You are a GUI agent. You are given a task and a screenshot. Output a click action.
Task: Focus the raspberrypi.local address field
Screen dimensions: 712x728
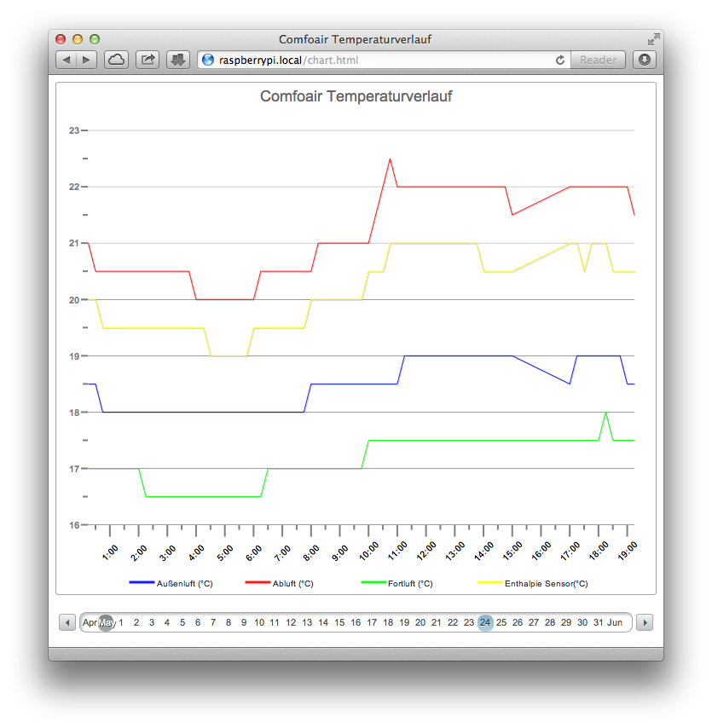point(384,60)
